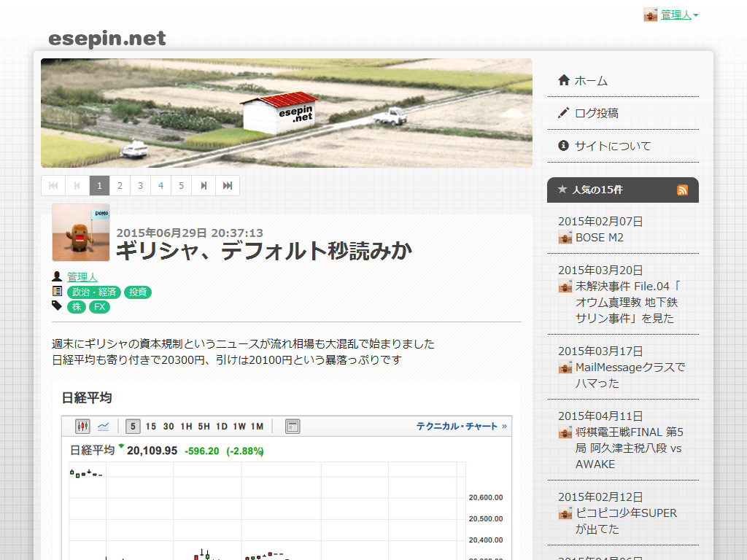The width and height of the screenshot is (747, 560).
Task: Select page 1 in pagination
Action: (x=99, y=186)
